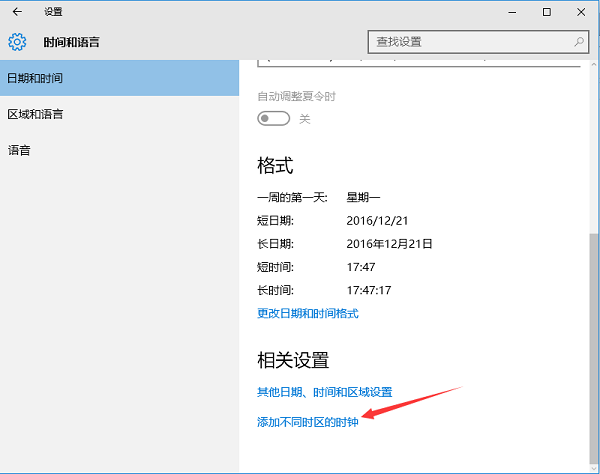This screenshot has width=600, height=474.
Task: Click the 时间和语言 page title
Action: (72, 42)
